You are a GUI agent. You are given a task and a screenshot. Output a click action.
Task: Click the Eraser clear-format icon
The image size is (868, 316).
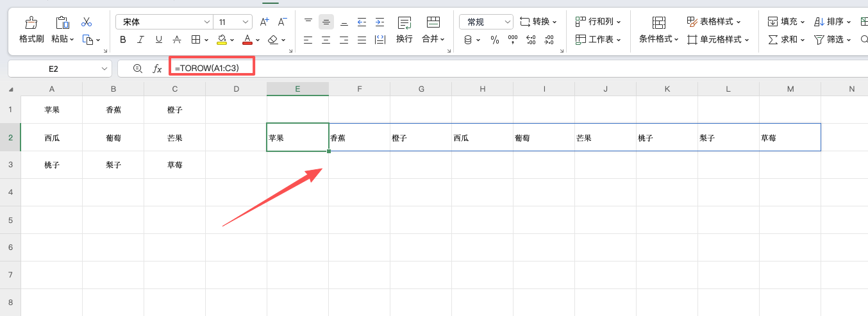pyautogui.click(x=273, y=40)
